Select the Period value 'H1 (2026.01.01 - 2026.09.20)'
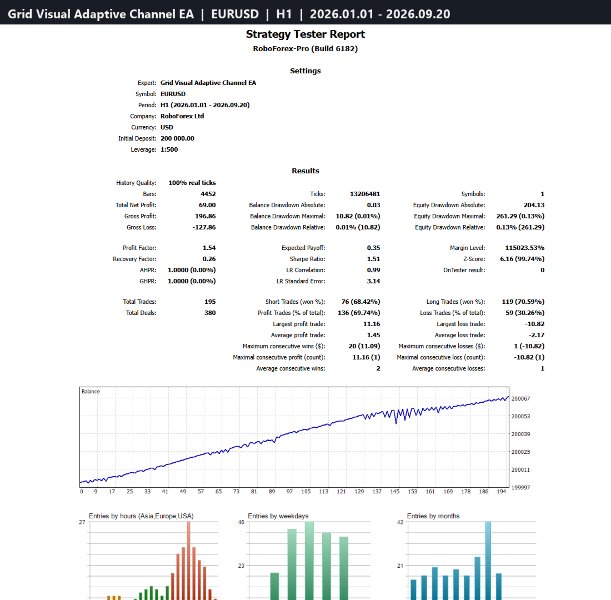The height and width of the screenshot is (600, 611). point(205,105)
